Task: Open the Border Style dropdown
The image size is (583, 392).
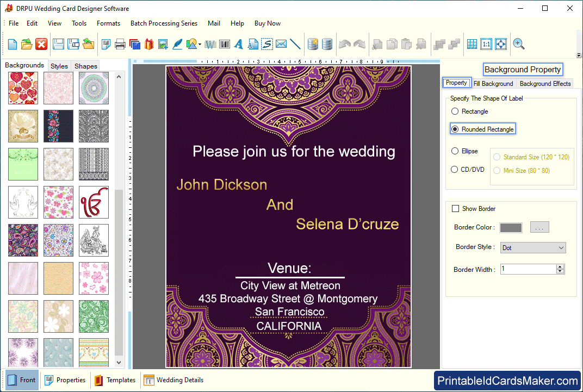Action: pyautogui.click(x=533, y=248)
